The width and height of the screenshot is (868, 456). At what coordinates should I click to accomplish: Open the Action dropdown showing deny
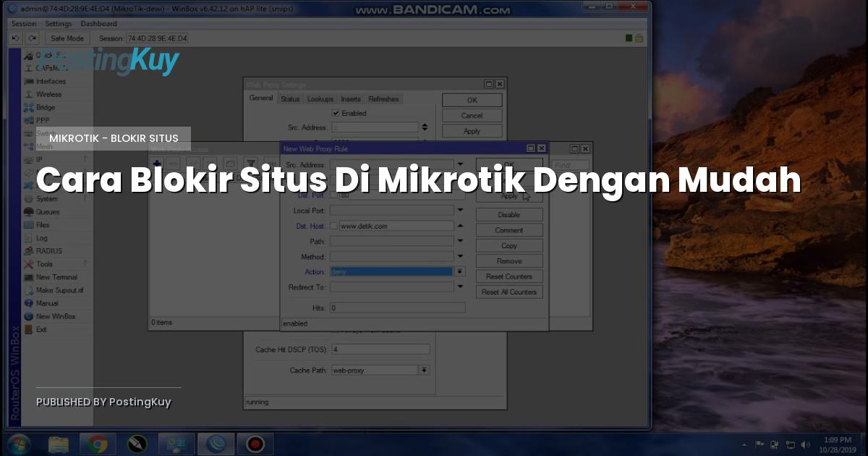[x=460, y=271]
